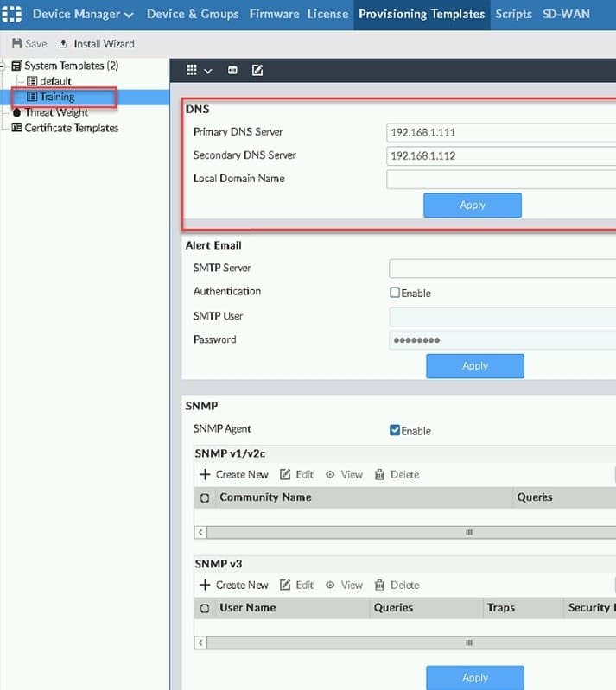Click Delete in SNMP v1/v2c toolbar
The image size is (616, 690).
(x=397, y=474)
